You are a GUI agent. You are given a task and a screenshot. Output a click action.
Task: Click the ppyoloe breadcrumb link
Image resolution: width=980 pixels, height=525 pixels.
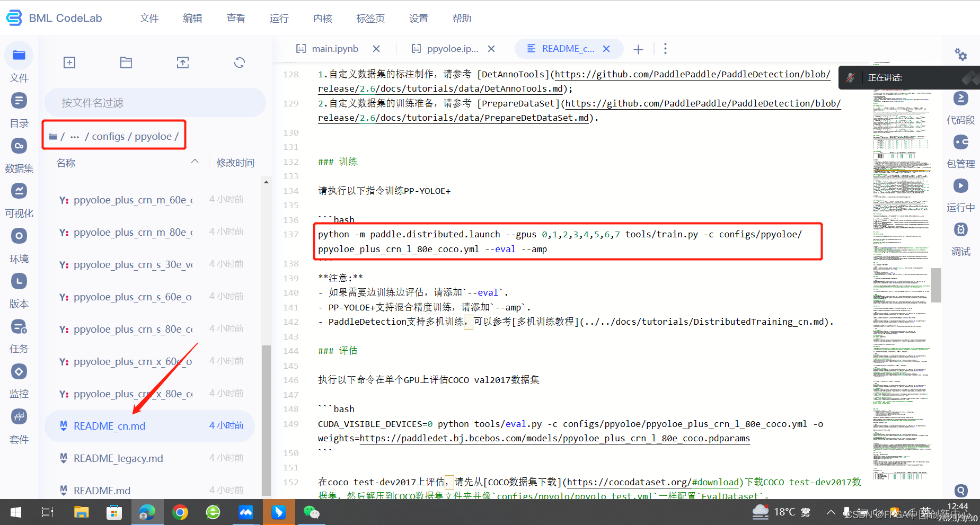click(x=153, y=137)
